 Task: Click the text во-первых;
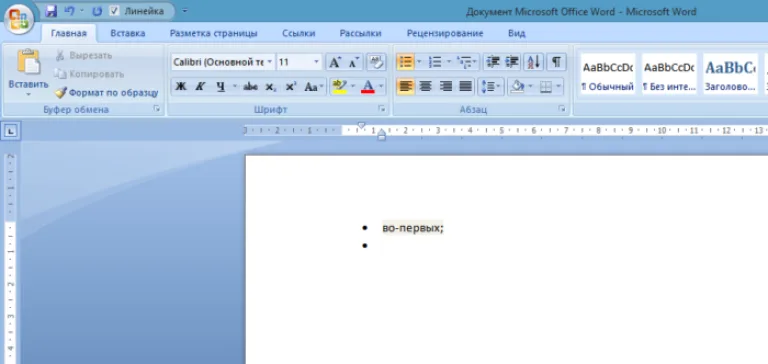[413, 228]
